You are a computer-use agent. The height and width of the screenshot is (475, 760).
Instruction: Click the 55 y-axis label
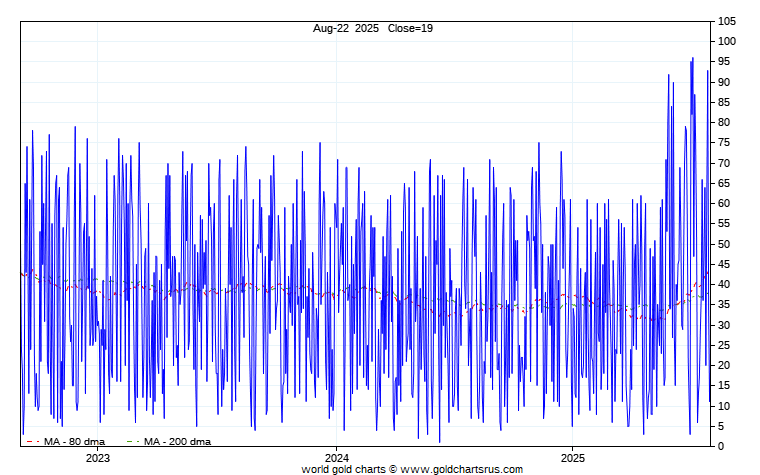[724, 223]
